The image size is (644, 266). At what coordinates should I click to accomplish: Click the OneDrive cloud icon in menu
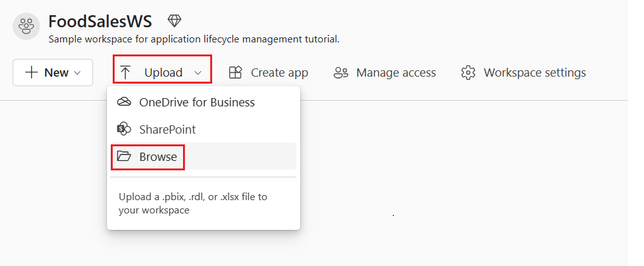[124, 103]
